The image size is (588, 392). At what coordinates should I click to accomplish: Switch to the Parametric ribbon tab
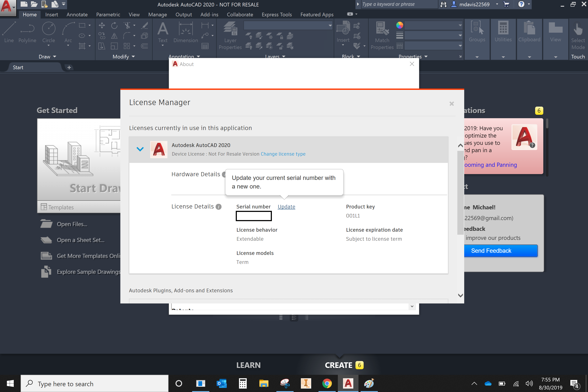pos(108,14)
